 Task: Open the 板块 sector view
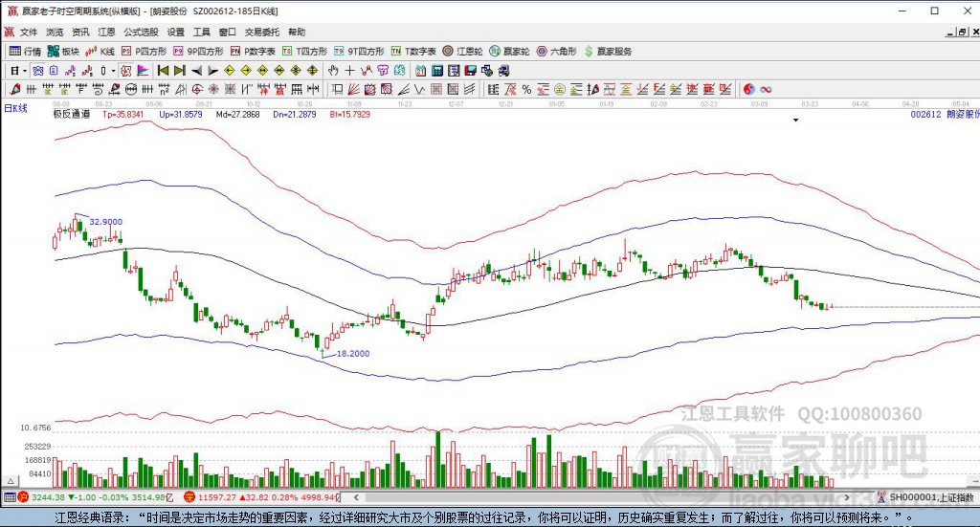click(63, 52)
